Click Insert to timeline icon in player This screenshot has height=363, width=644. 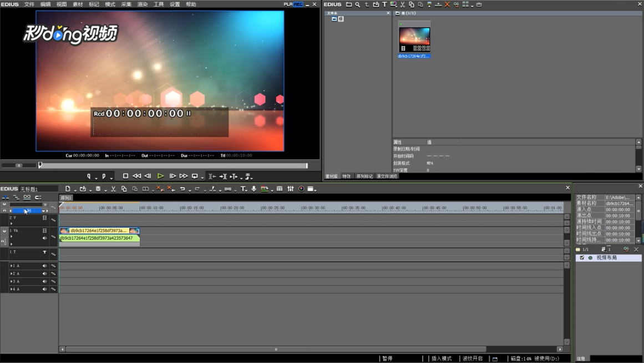(x=212, y=176)
